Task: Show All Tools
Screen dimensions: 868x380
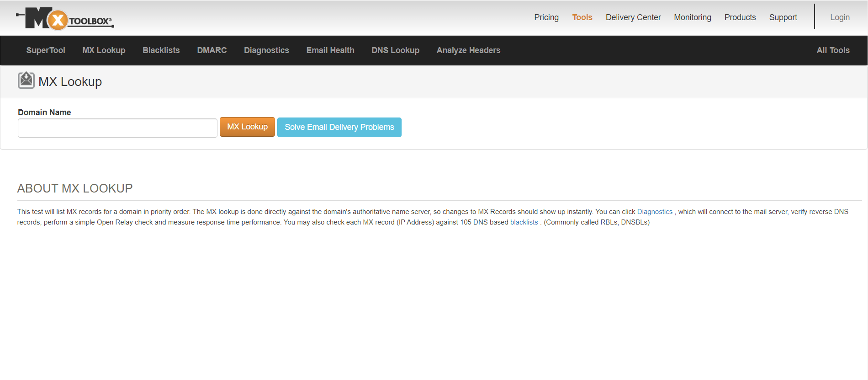Action: [x=833, y=50]
